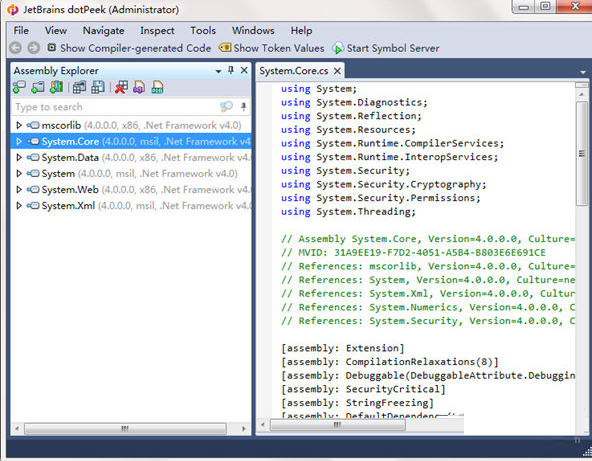Click the 'using System.Diagnostics;' line
592x461 pixels.
click(x=354, y=102)
